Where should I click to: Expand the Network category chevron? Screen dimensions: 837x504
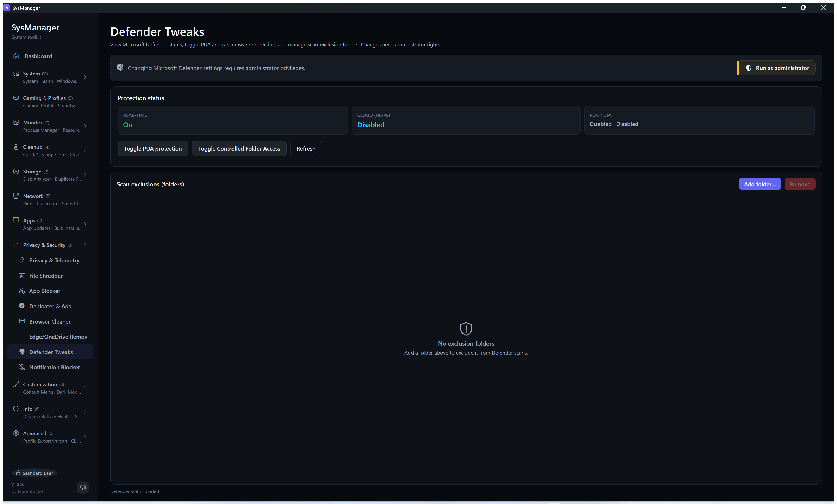point(85,199)
